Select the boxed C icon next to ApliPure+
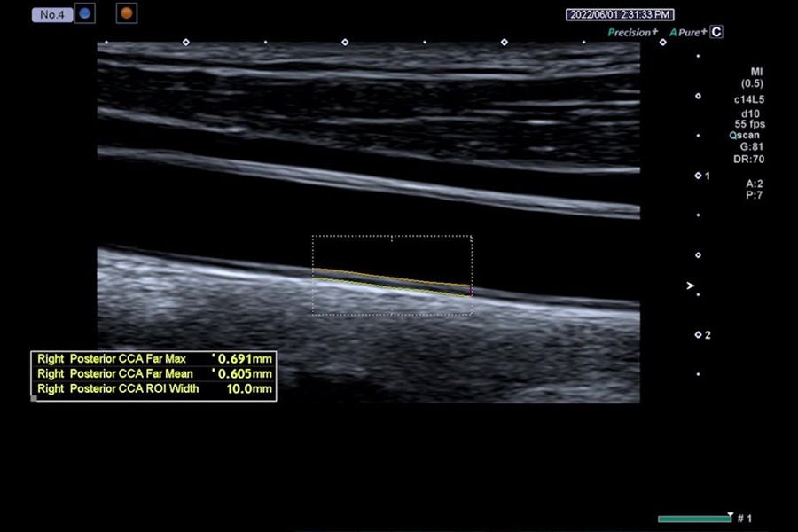This screenshot has height=532, width=798. (x=716, y=32)
